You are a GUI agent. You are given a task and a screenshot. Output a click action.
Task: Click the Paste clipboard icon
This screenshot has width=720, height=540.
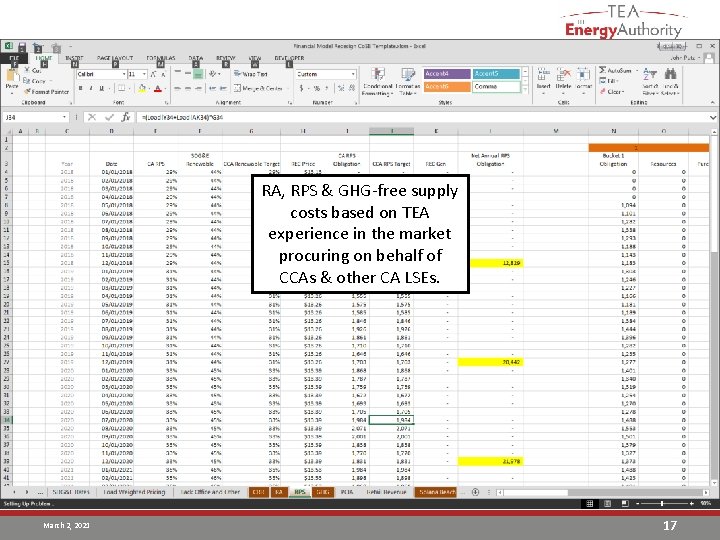click(11, 76)
